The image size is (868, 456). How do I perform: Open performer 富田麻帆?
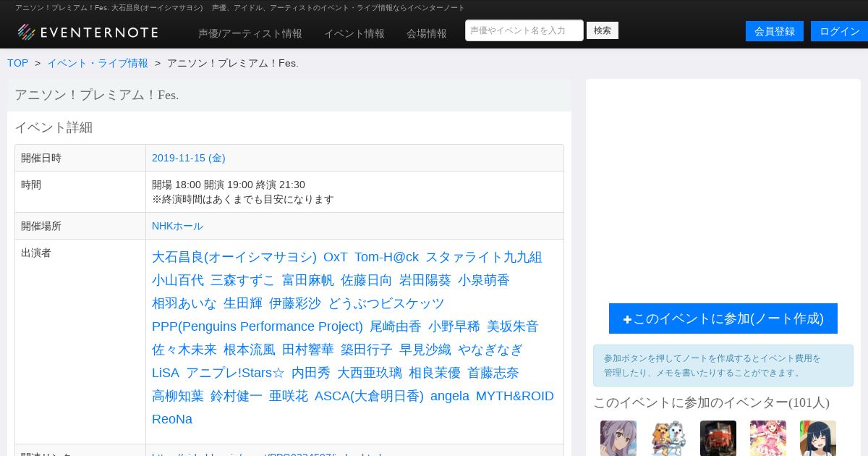(308, 280)
